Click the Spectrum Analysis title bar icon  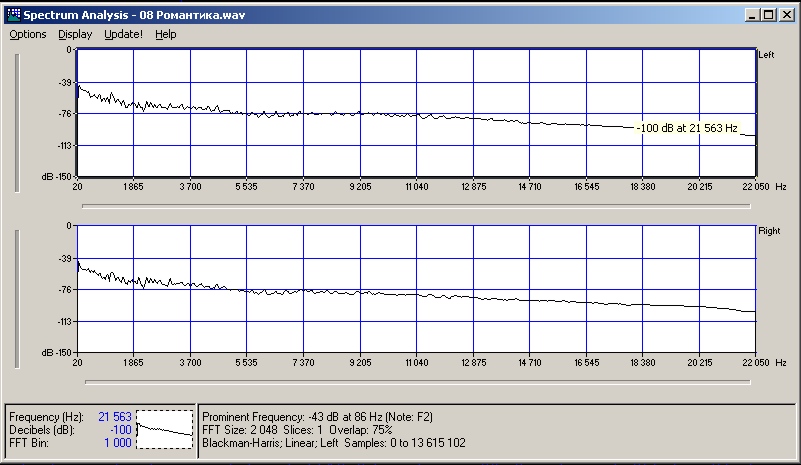[13, 15]
